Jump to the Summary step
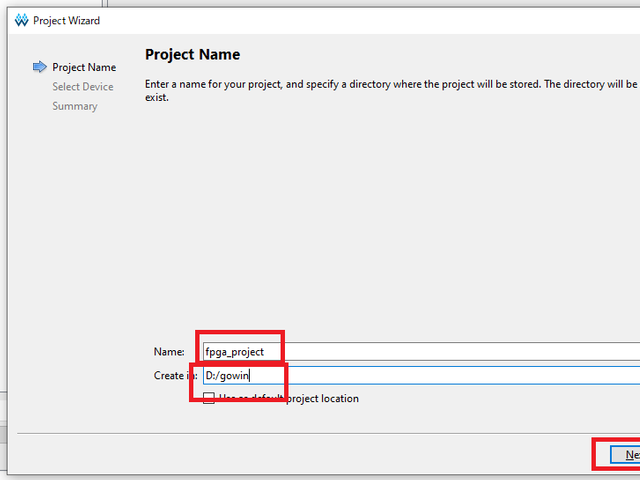 tap(75, 106)
